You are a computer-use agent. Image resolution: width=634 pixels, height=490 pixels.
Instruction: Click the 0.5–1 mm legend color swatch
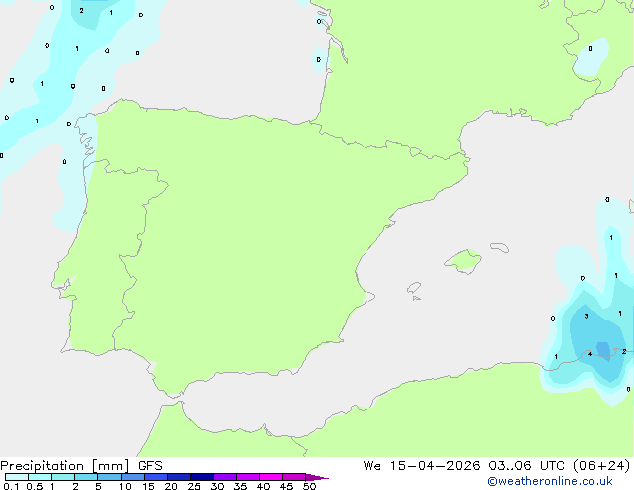[x=40, y=477]
